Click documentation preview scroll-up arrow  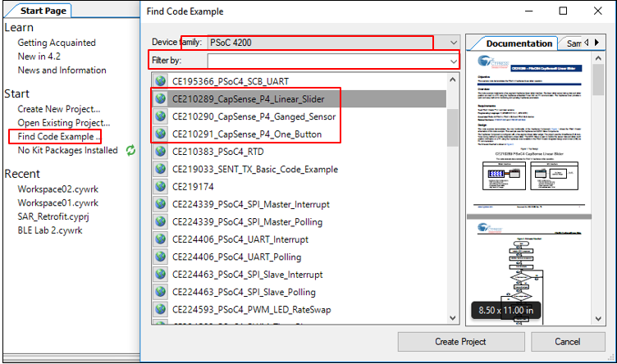tap(598, 58)
